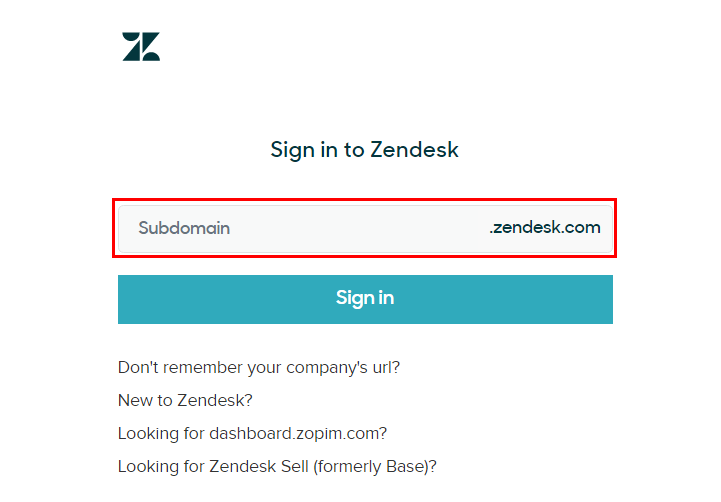Click the ".zendesk.com" suffix text

point(545,227)
